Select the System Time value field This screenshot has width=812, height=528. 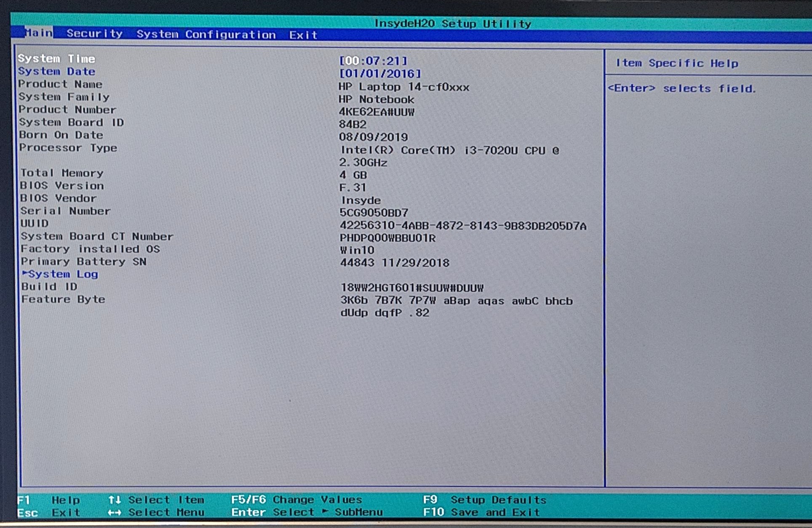374,61
